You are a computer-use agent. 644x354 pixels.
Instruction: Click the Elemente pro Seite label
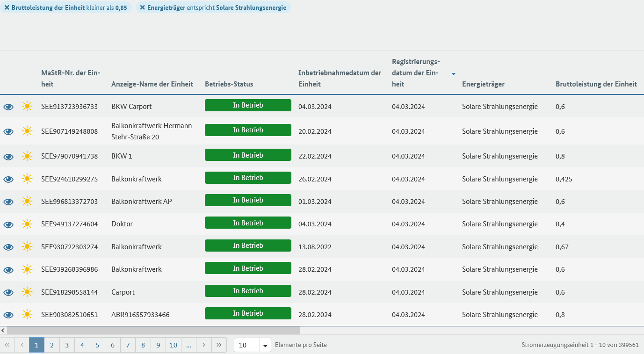pos(301,345)
